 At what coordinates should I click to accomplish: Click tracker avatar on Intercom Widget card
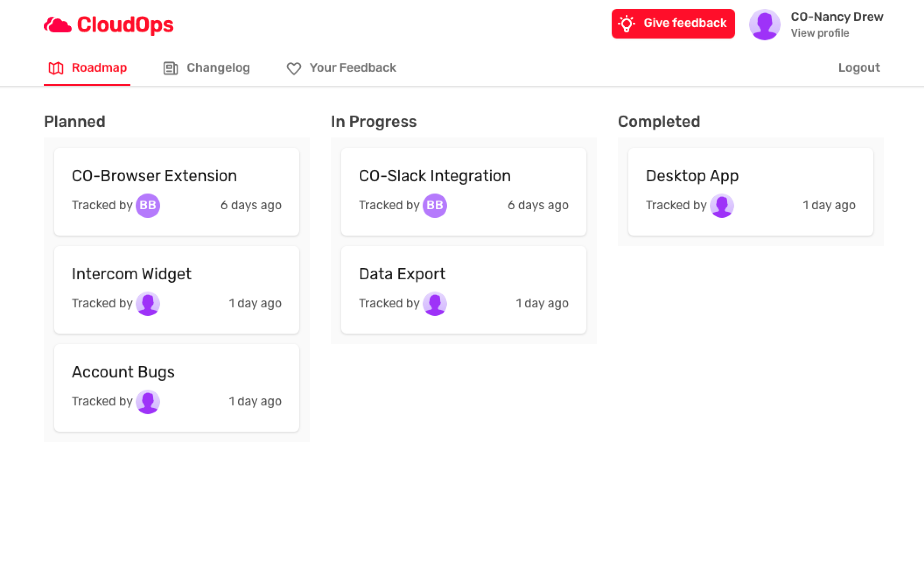tap(148, 303)
